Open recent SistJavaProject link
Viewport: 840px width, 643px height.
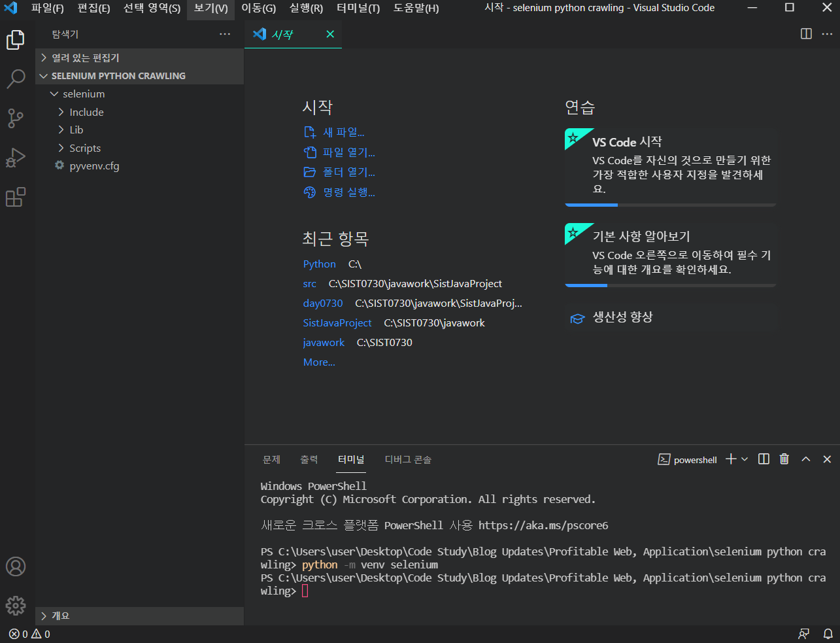pos(337,323)
